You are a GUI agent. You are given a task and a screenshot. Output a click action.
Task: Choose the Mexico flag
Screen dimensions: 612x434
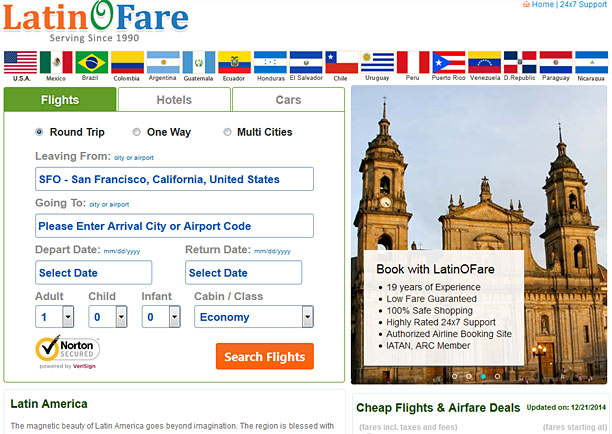[56, 62]
